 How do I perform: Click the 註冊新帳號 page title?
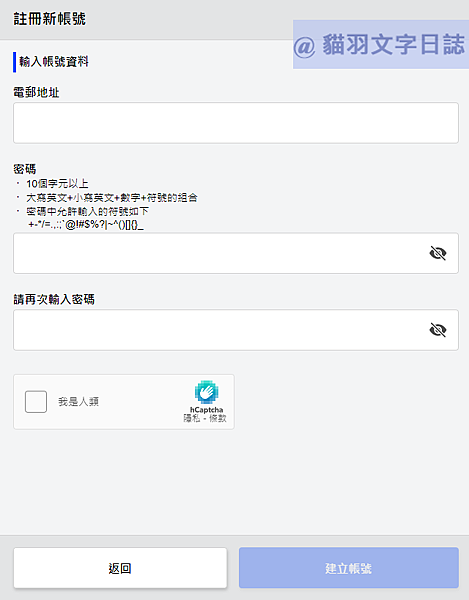pos(50,19)
